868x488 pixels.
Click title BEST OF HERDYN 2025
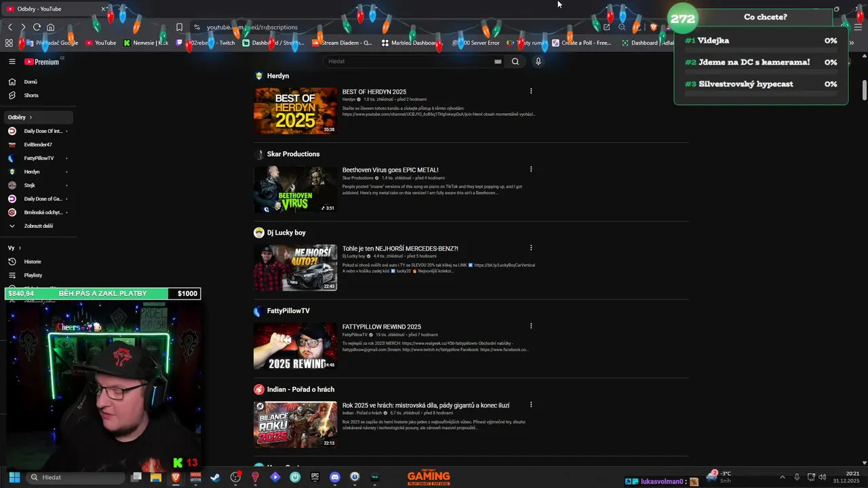374,91
